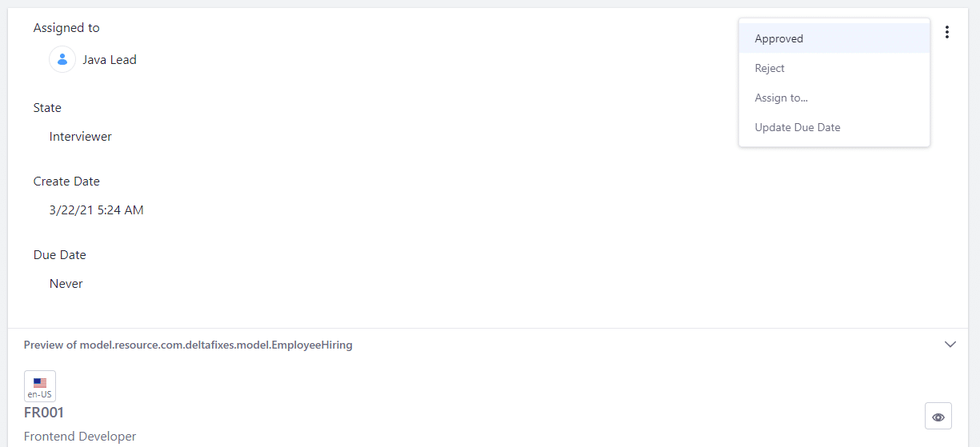Click the State field label

pos(47,108)
